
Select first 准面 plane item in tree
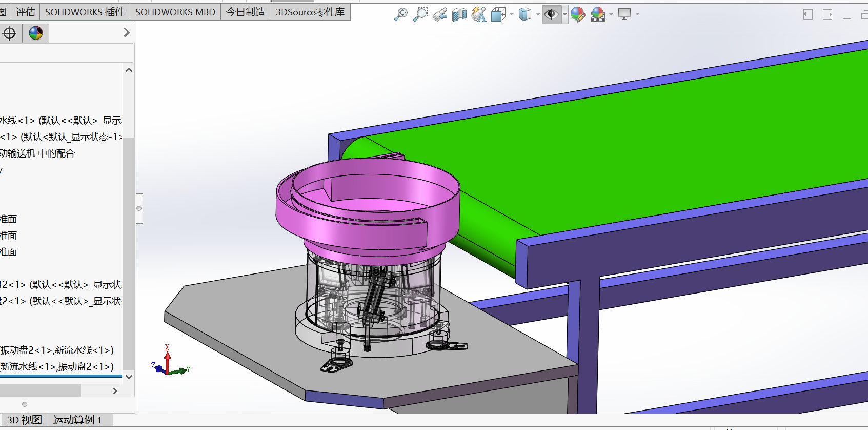pos(9,219)
